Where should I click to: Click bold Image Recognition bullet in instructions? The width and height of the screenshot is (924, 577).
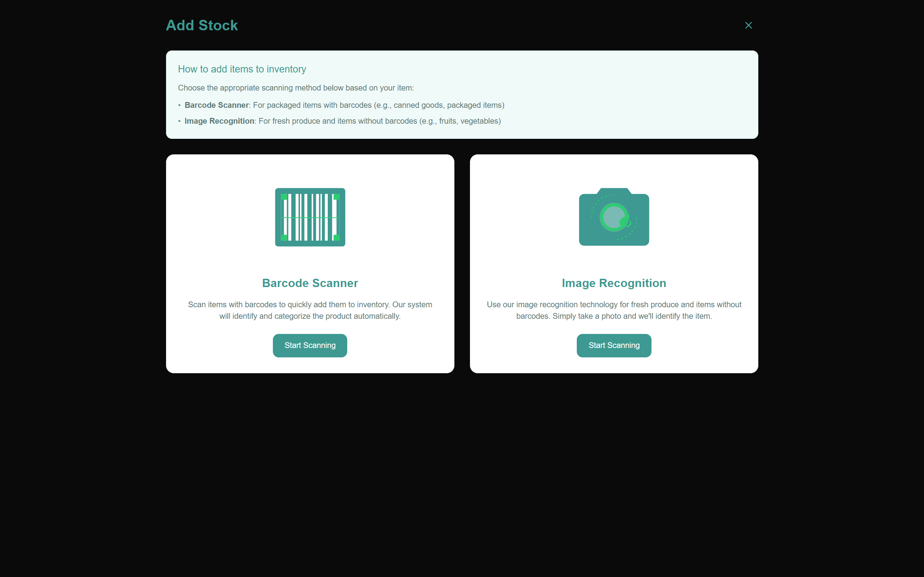coord(219,121)
